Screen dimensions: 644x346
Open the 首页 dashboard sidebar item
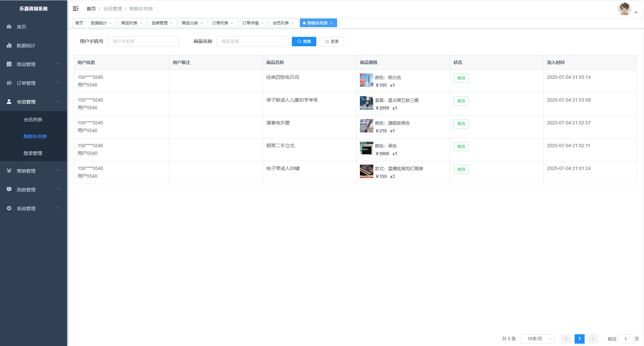coord(21,27)
